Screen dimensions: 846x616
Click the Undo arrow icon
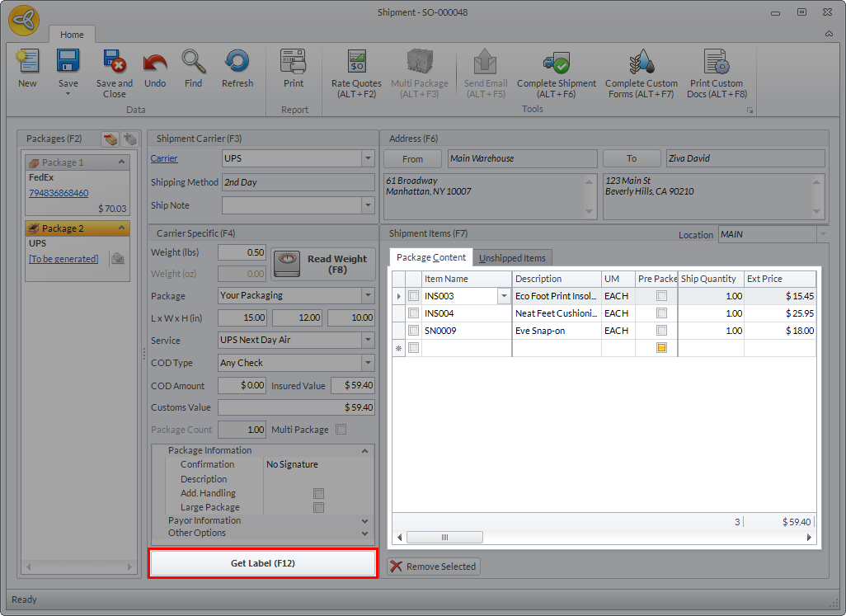click(155, 62)
